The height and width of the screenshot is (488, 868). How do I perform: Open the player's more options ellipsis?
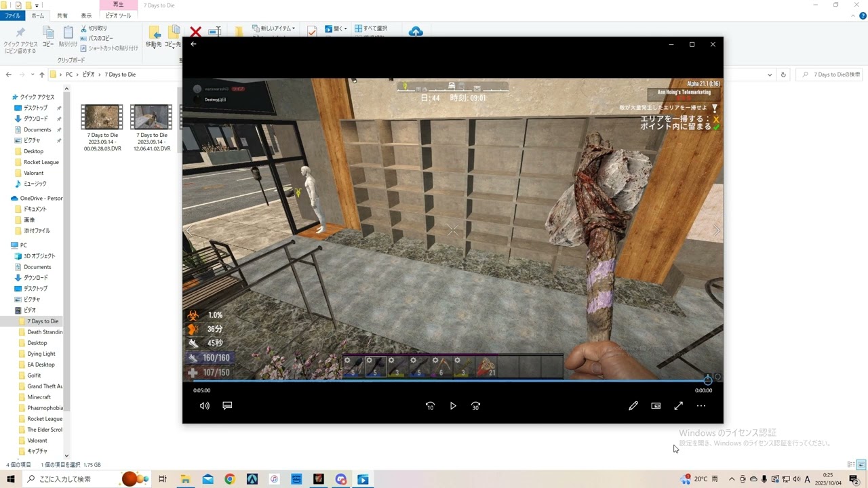point(701,406)
